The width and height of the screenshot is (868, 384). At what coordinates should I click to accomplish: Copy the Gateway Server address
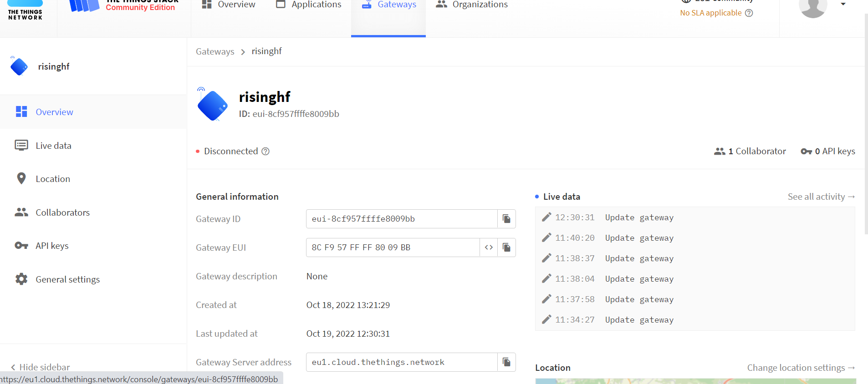(x=506, y=362)
